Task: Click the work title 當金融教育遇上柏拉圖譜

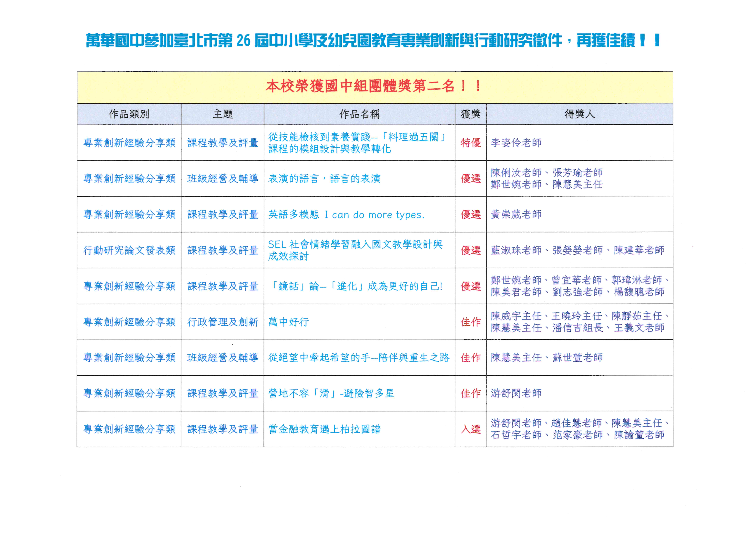Action: click(324, 429)
